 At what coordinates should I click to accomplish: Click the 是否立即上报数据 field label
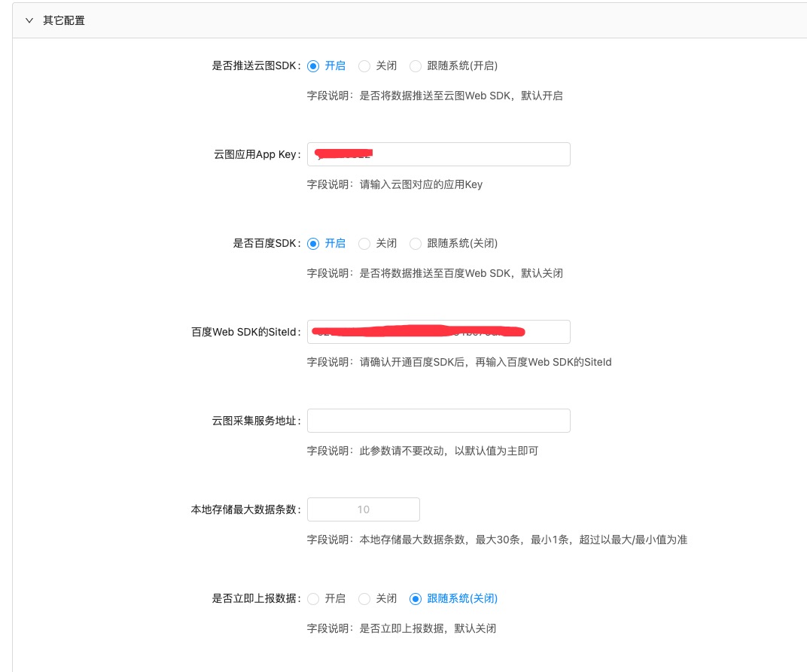[255, 598]
